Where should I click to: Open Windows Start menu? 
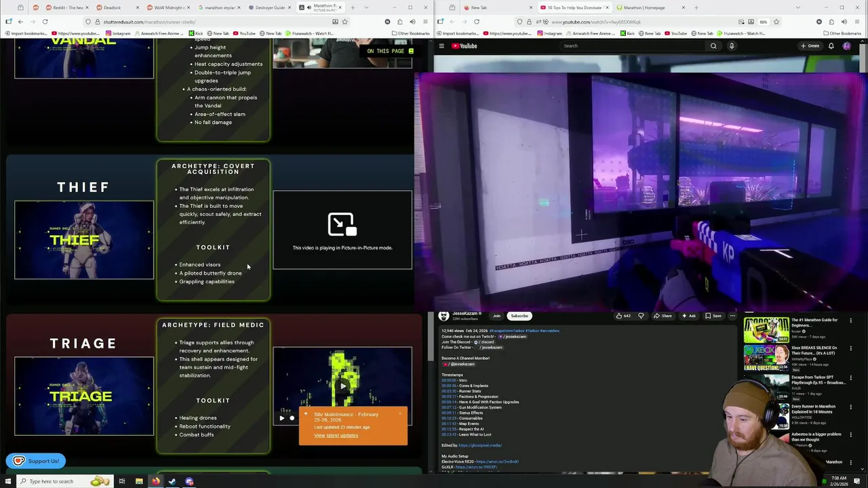[9, 481]
